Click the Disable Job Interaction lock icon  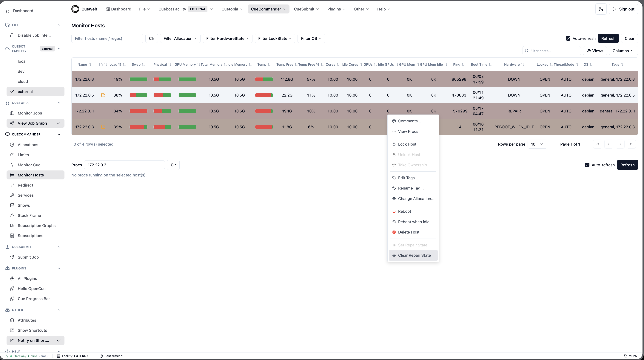coord(12,35)
